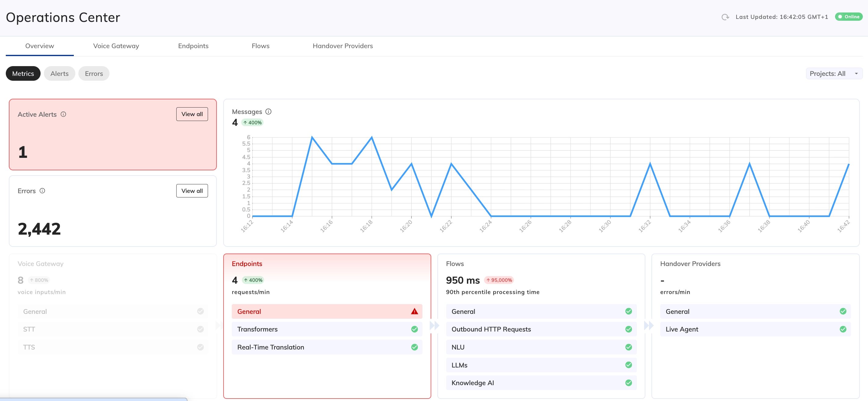Click the green check on LLMs row

tap(628, 365)
